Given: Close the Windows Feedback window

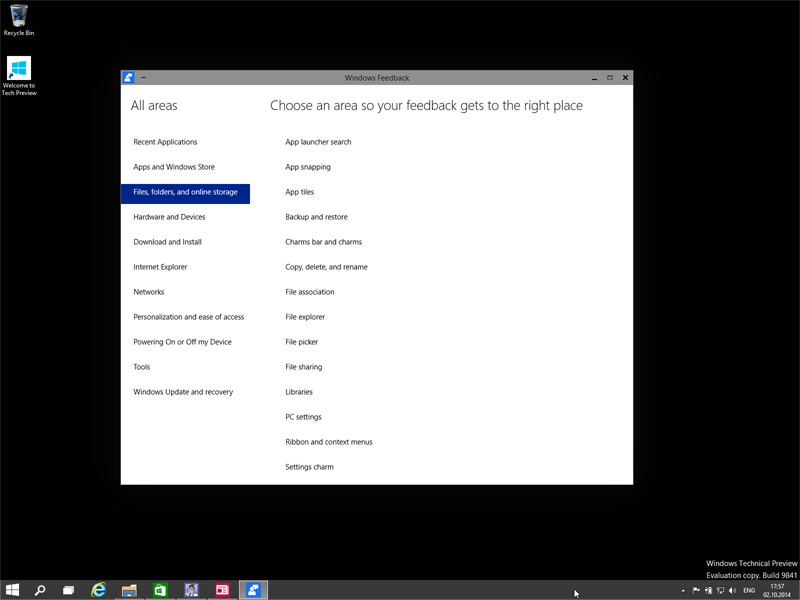Looking at the screenshot, I should [625, 78].
